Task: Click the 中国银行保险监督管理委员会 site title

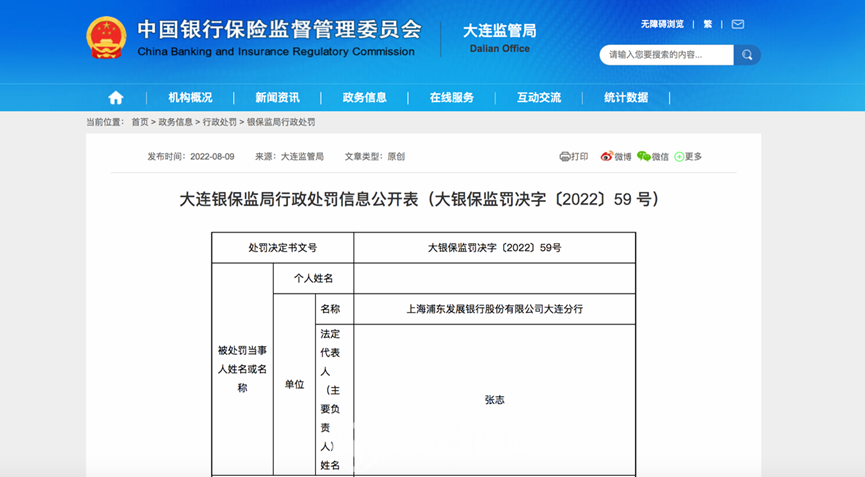Action: (280, 29)
